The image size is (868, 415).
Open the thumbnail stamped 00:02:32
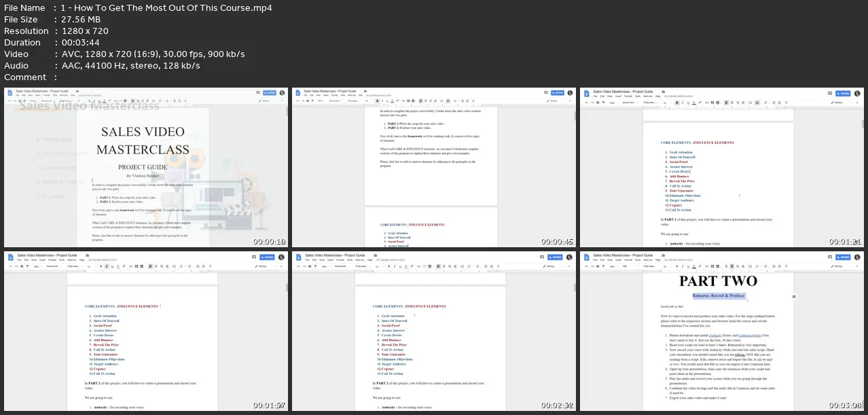tap(433, 331)
